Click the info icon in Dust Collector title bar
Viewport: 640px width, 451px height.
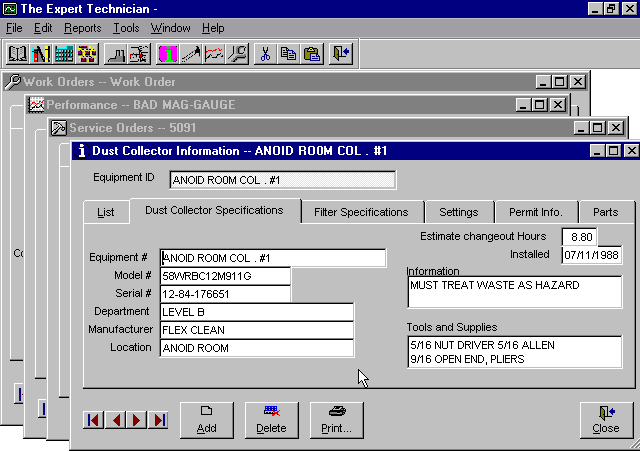(82, 151)
